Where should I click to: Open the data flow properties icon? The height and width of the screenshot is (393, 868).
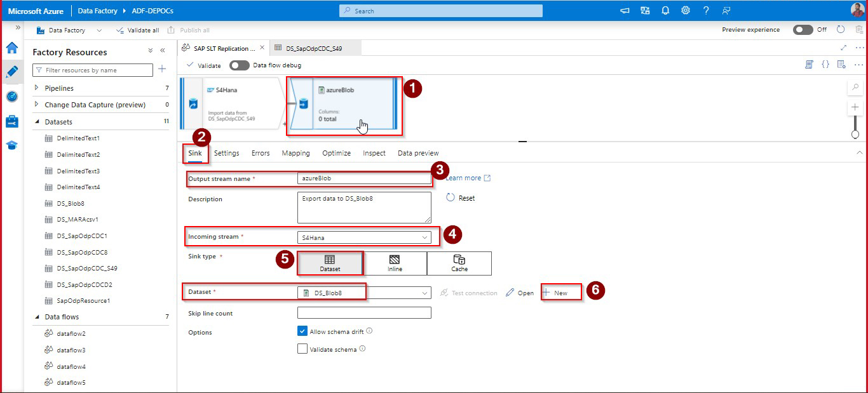point(841,65)
